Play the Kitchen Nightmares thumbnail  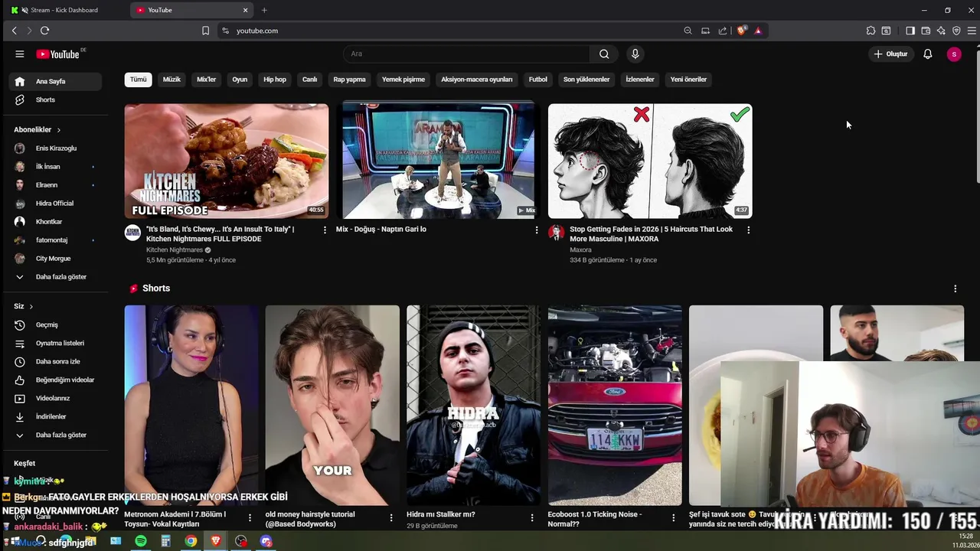click(227, 161)
